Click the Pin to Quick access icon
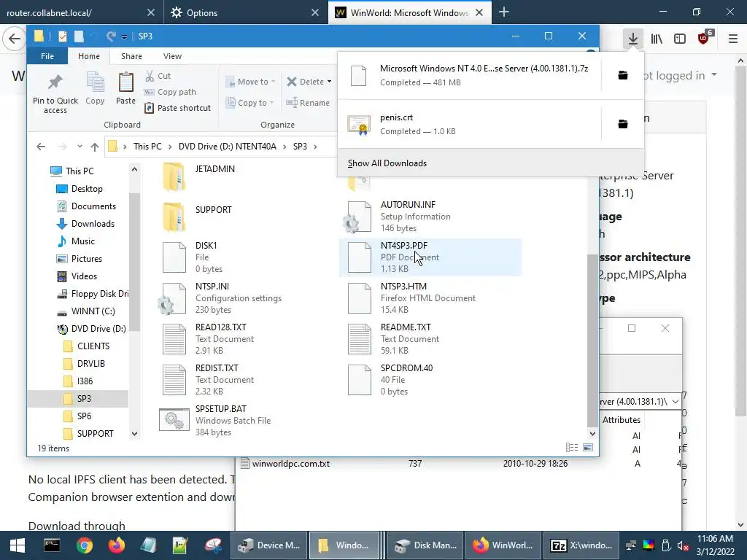Image resolution: width=747 pixels, height=560 pixels. tap(55, 93)
